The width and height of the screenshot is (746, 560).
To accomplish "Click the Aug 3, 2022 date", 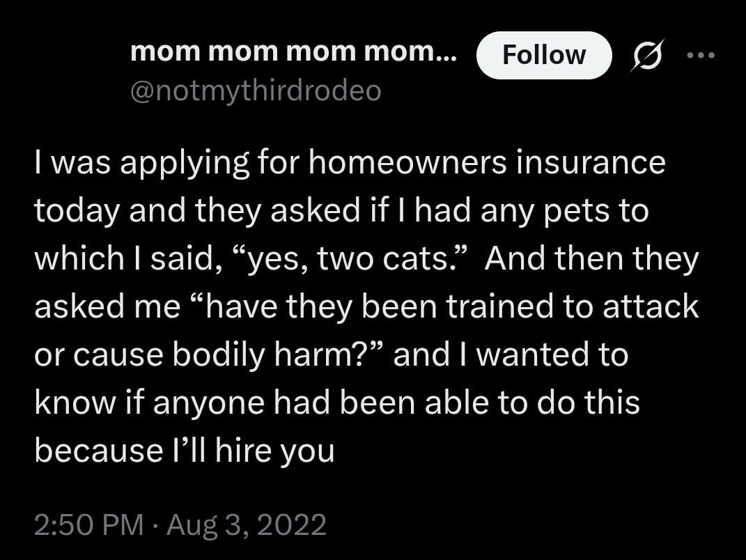I will point(247,525).
